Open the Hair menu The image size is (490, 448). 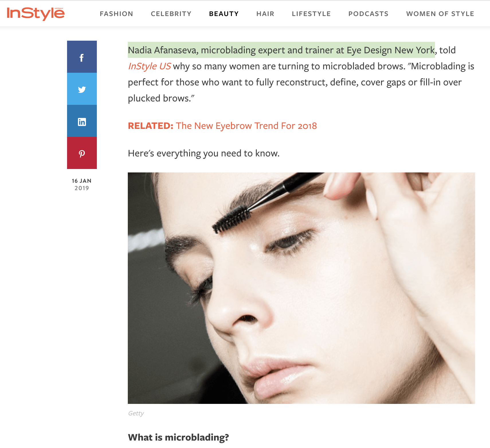[x=265, y=14]
